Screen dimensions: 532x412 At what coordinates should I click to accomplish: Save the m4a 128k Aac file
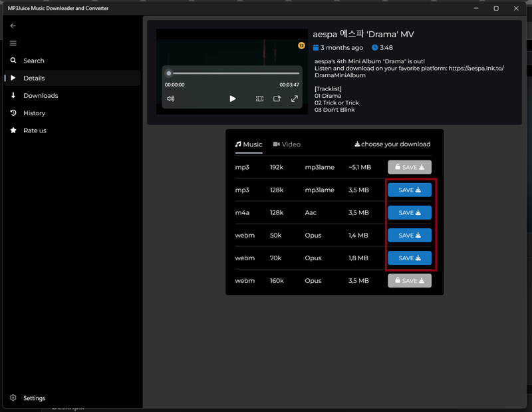[x=410, y=212]
